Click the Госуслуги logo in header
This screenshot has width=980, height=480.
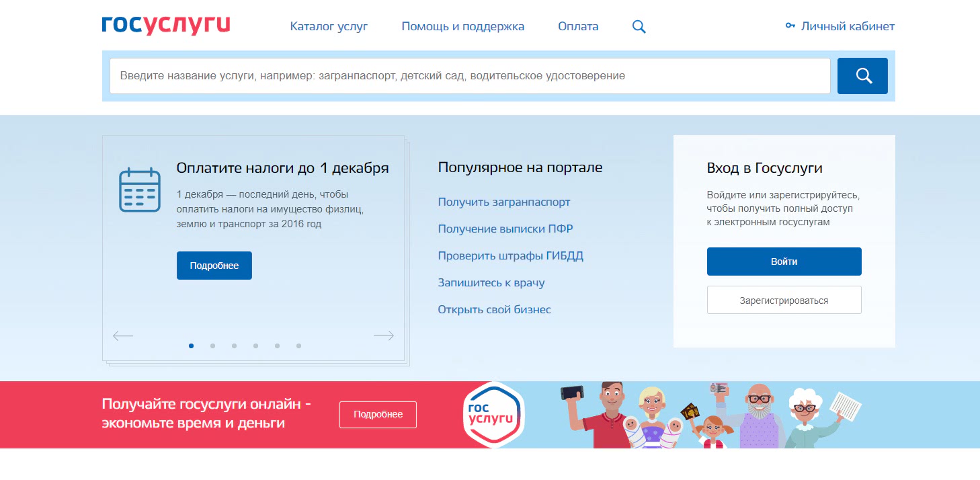click(165, 26)
